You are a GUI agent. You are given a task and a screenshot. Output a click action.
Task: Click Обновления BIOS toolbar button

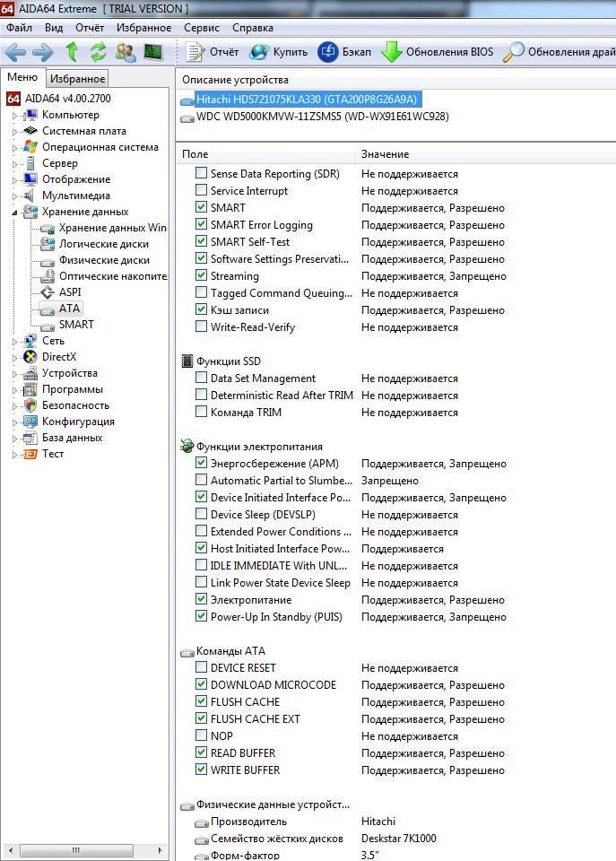pyautogui.click(x=437, y=52)
